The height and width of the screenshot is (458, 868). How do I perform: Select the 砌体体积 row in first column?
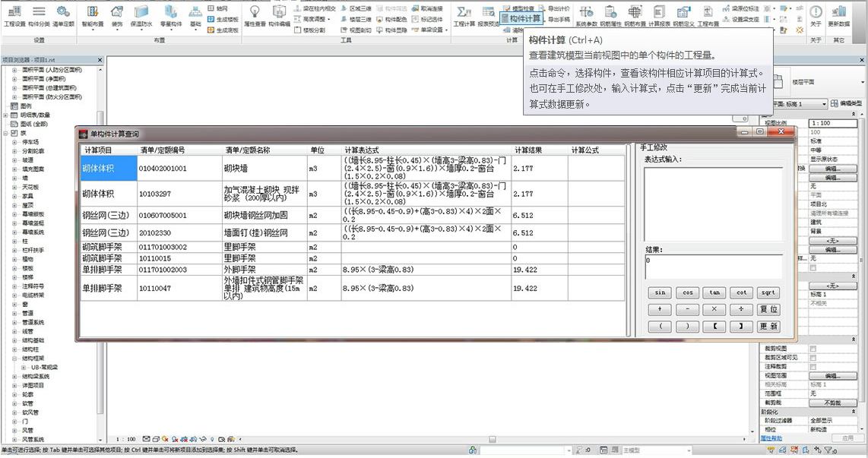(108, 168)
